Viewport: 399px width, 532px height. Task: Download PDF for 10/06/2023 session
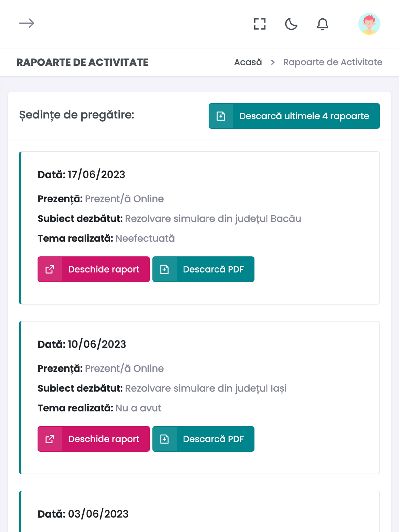[203, 439]
